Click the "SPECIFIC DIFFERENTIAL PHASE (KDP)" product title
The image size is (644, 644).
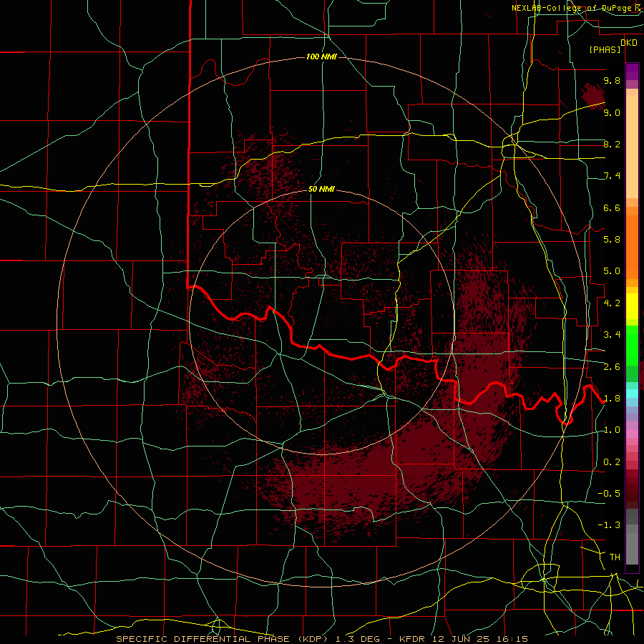(221, 639)
